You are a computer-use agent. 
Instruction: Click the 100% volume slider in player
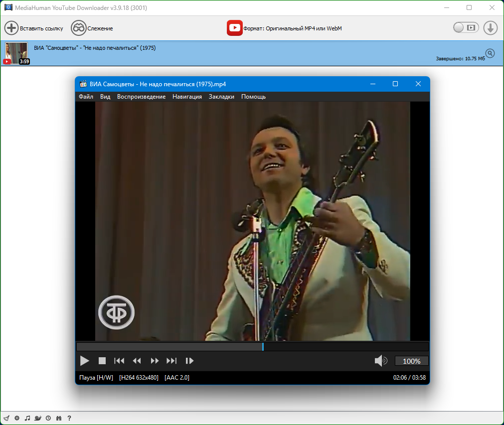pyautogui.click(x=411, y=361)
